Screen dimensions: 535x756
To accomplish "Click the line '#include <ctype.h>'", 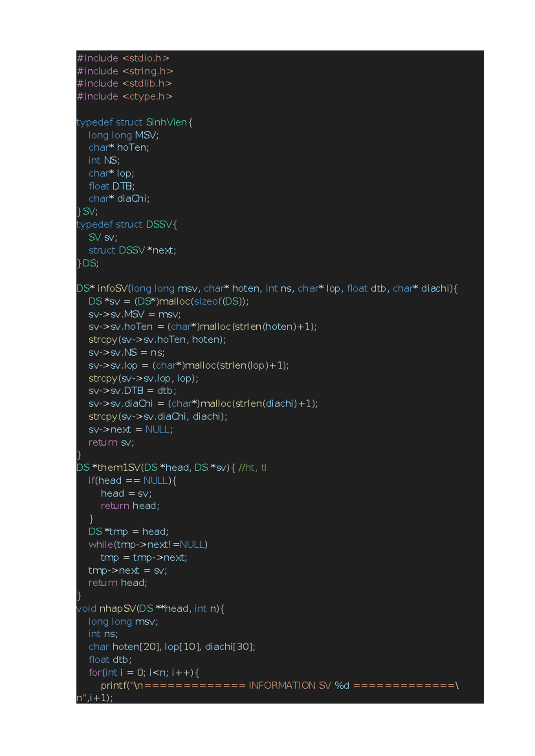I will [x=124, y=97].
